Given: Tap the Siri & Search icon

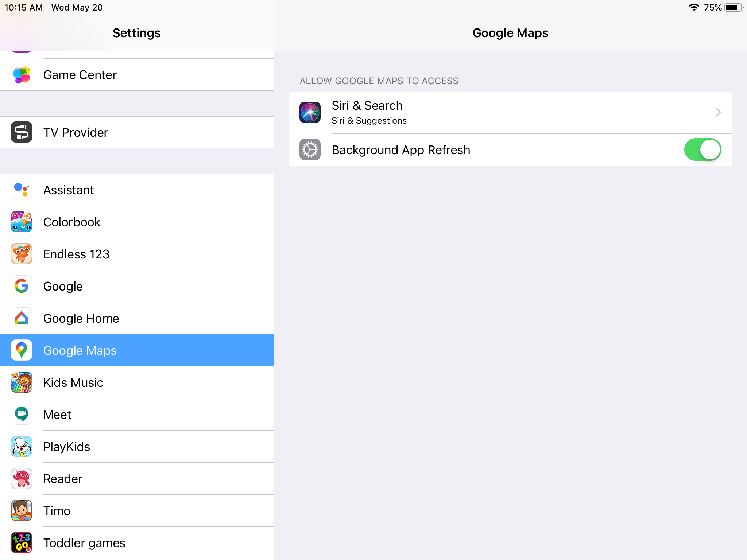Looking at the screenshot, I should 310,112.
